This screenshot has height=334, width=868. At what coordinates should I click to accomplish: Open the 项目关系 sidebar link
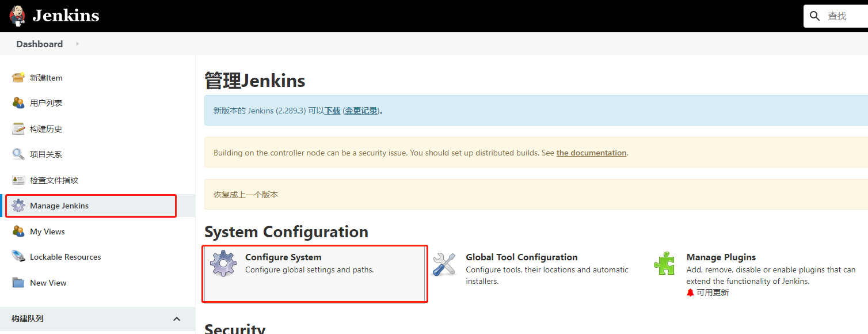tap(46, 154)
